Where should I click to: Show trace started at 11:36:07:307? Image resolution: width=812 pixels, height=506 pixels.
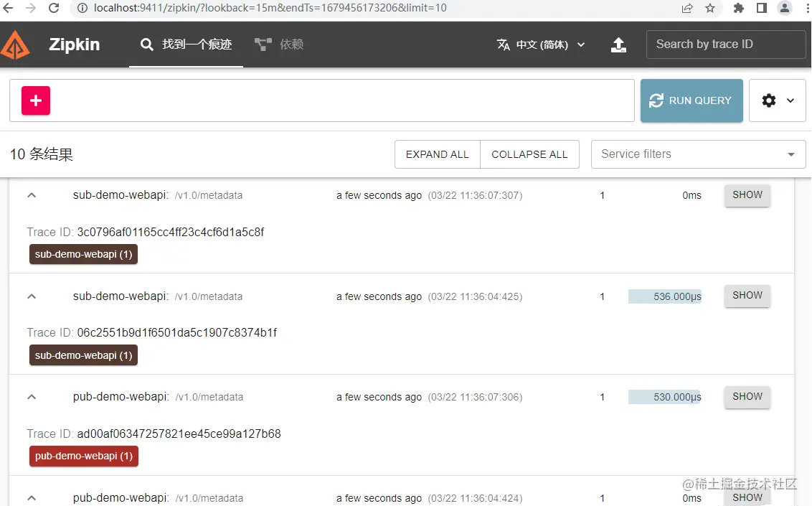click(747, 195)
